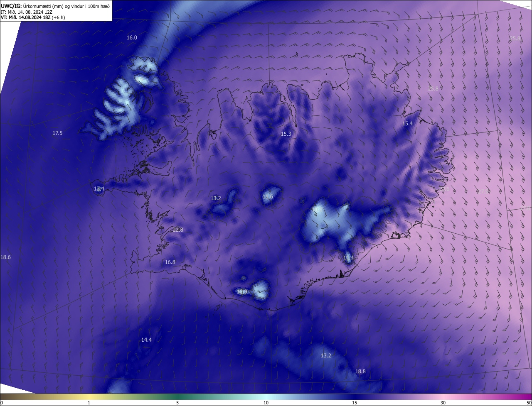Click the 17.5 value label on the map
Image resolution: width=532 pixels, height=406 pixels.
(x=57, y=133)
